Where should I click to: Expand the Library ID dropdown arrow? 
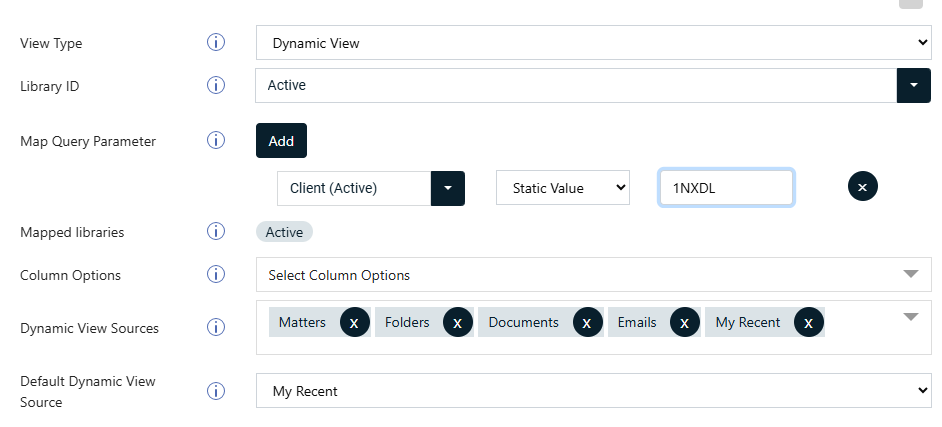914,85
